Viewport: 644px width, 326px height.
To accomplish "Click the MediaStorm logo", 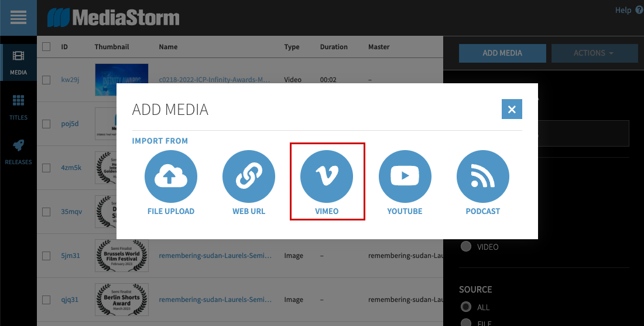I will (114, 18).
